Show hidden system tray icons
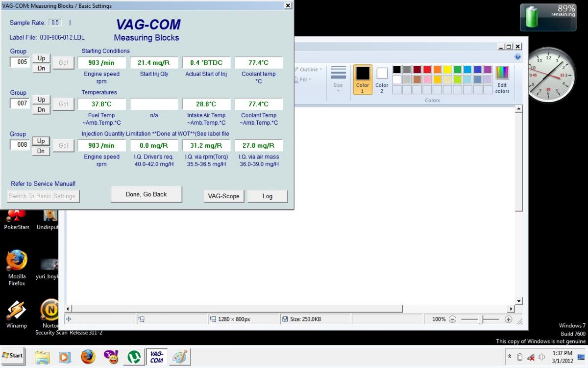Image resolution: width=588 pixels, height=368 pixels. 509,357
